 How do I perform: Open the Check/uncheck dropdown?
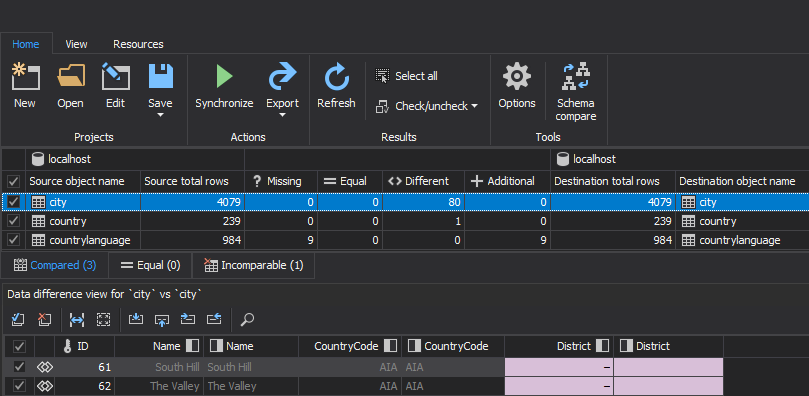pyautogui.click(x=426, y=106)
